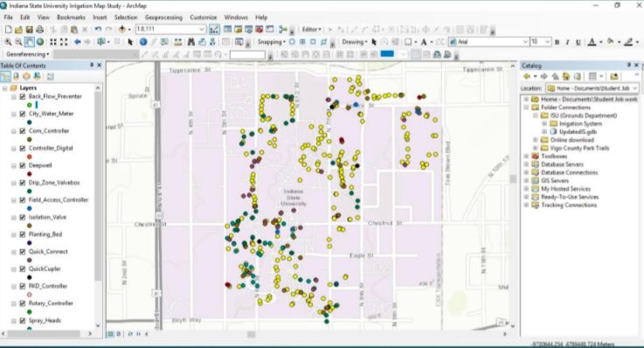644x348 pixels.
Task: Select the Identify tool
Action: pyautogui.click(x=143, y=42)
